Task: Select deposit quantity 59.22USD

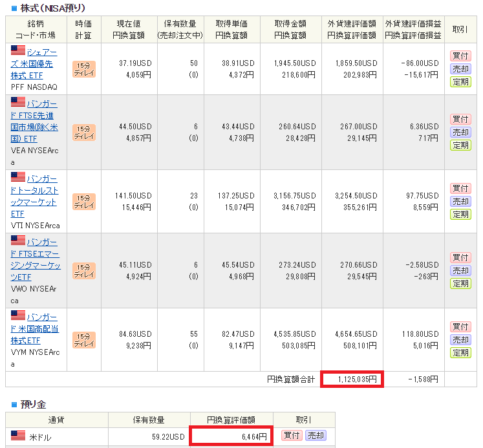Action: 168,436
